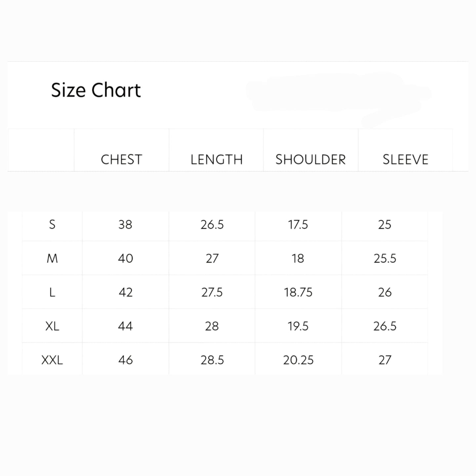Click shoulder value 19.5 for XL

pyautogui.click(x=298, y=326)
